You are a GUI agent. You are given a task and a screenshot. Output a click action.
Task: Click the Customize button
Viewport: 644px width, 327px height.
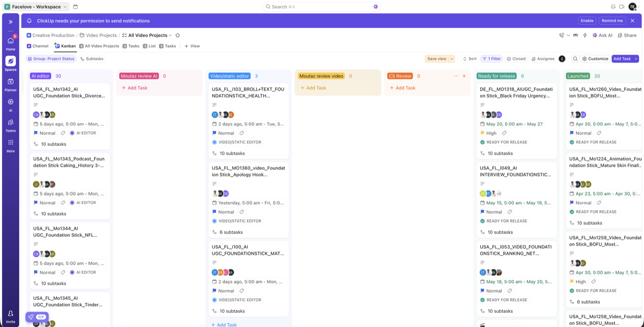595,59
